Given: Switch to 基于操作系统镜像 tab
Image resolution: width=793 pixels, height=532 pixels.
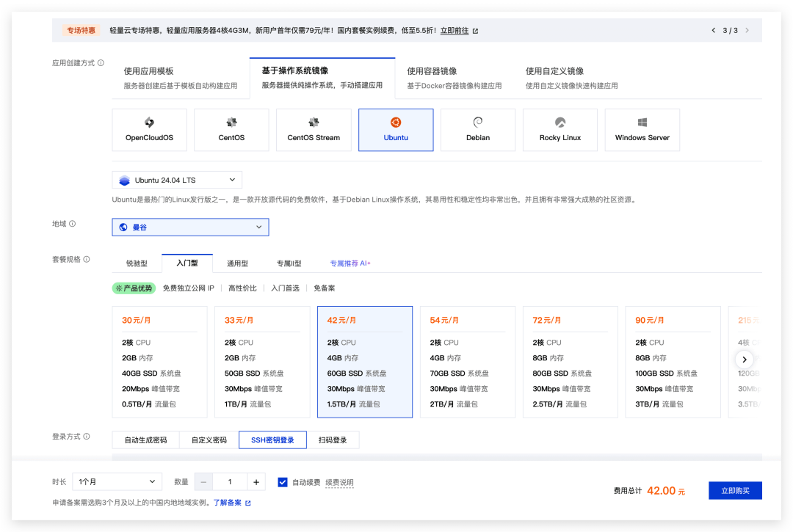Looking at the screenshot, I should tap(322, 78).
